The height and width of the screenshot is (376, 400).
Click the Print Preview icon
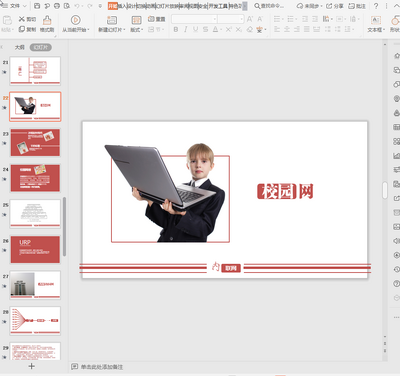(x=67, y=6)
